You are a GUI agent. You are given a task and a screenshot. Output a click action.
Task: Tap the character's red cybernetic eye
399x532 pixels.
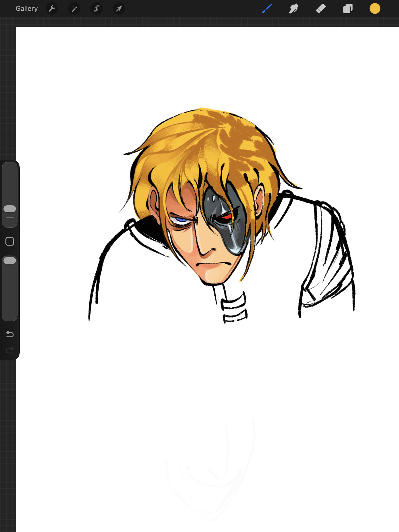pos(226,216)
